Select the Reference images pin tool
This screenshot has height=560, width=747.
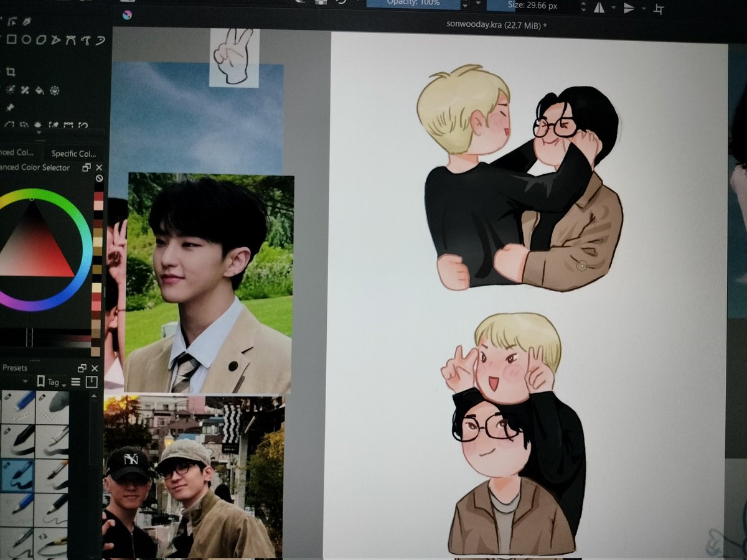tap(10, 108)
